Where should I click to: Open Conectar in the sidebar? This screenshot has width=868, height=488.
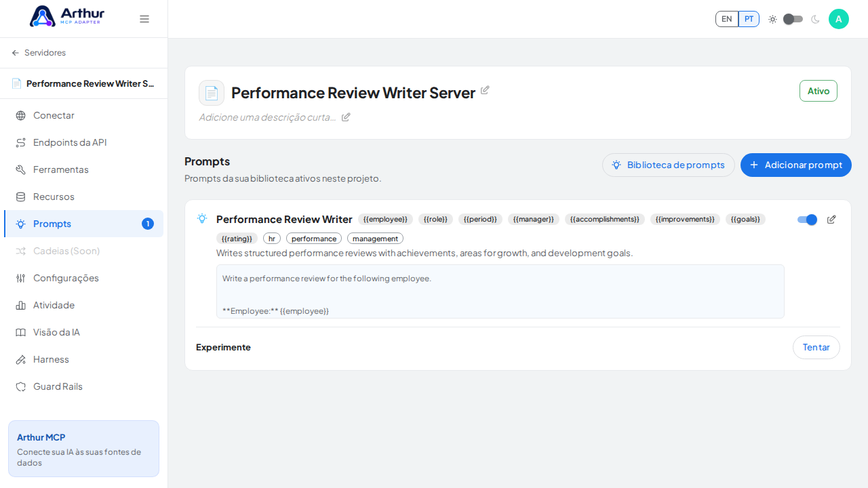(x=83, y=115)
